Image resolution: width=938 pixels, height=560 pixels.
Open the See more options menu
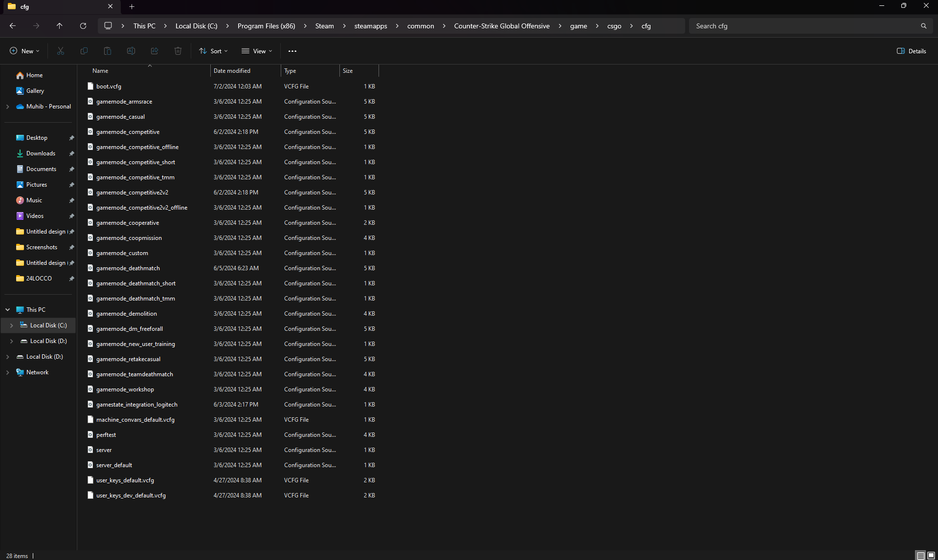[292, 51]
